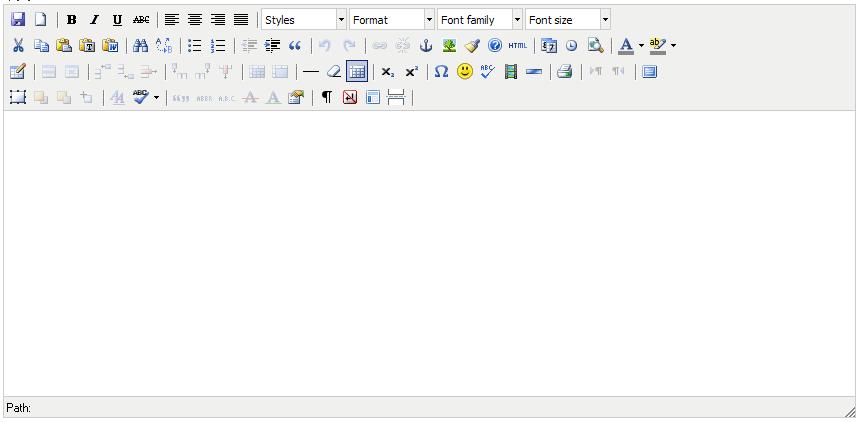
Task: Insert a page break
Action: coord(396,98)
